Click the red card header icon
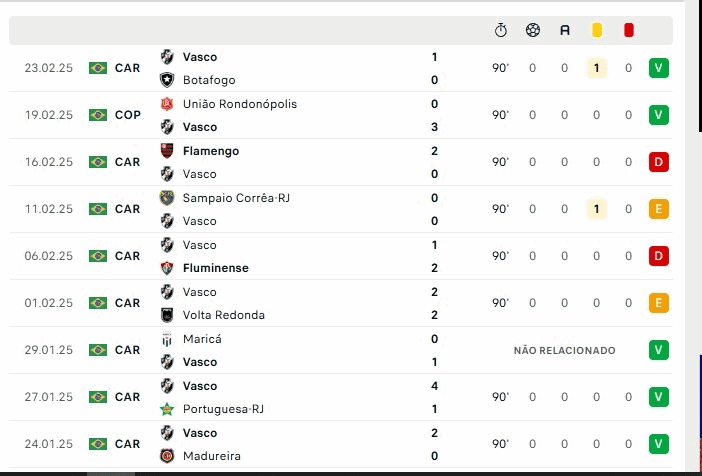This screenshot has height=476, width=702. point(629,30)
